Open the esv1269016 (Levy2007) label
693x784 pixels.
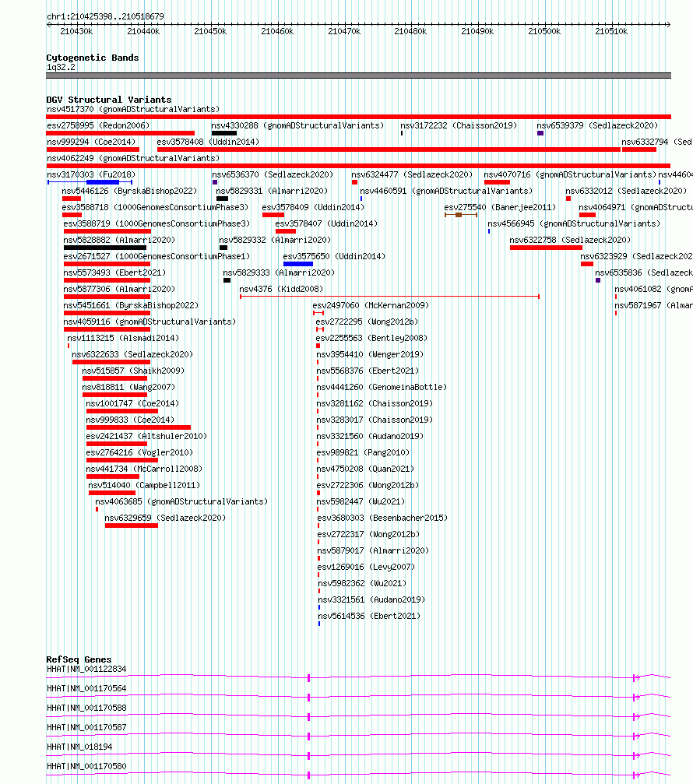[366, 567]
